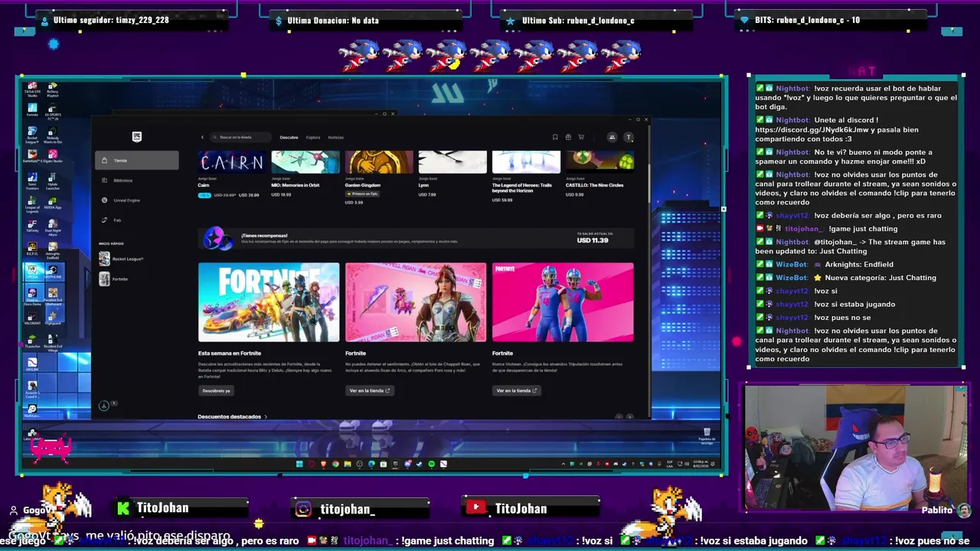Open the profile avatar with letter T
The height and width of the screenshot is (551, 980).
click(629, 137)
